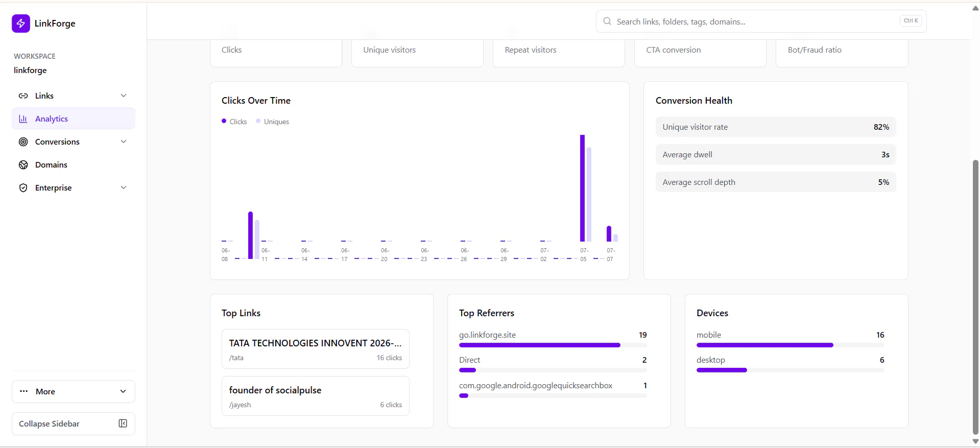Screen dimensions: 980x448
Task: Click the /tata short path text
Action: pos(236,358)
